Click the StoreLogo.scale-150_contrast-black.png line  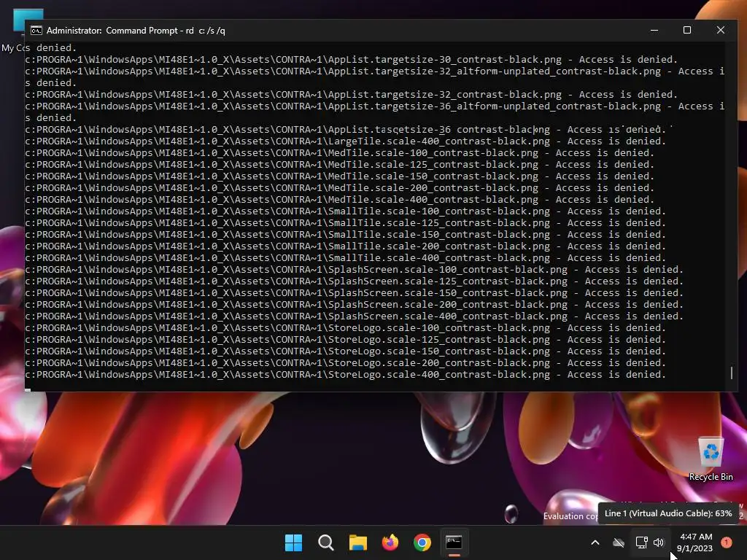[345, 351]
